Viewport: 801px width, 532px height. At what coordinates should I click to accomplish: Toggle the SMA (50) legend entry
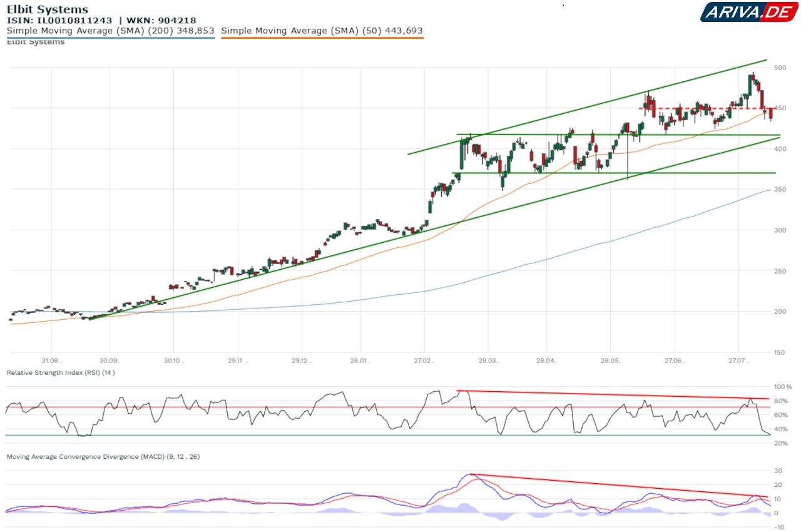[322, 31]
